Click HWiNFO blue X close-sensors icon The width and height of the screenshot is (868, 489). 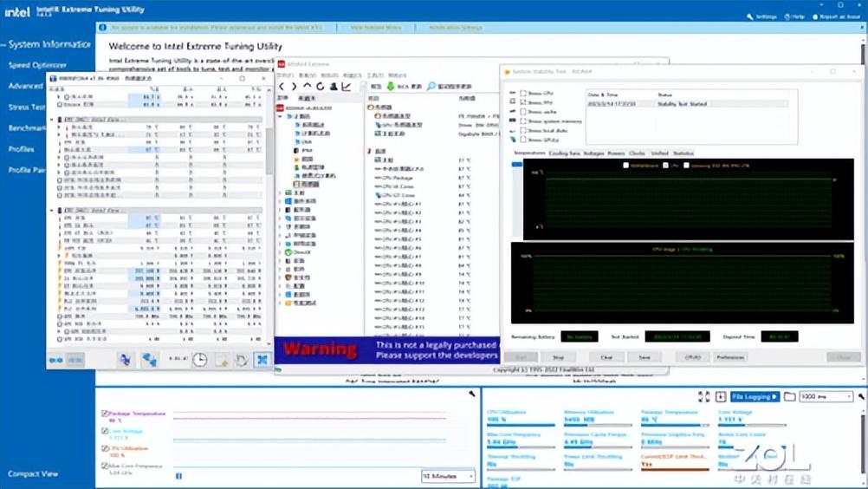(x=262, y=361)
